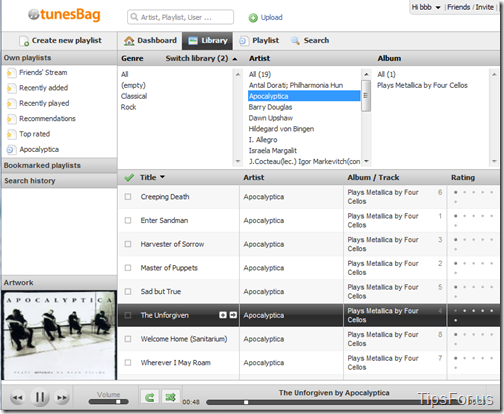
Task: Select Plays Metallica by Four Cellos album
Action: point(422,85)
